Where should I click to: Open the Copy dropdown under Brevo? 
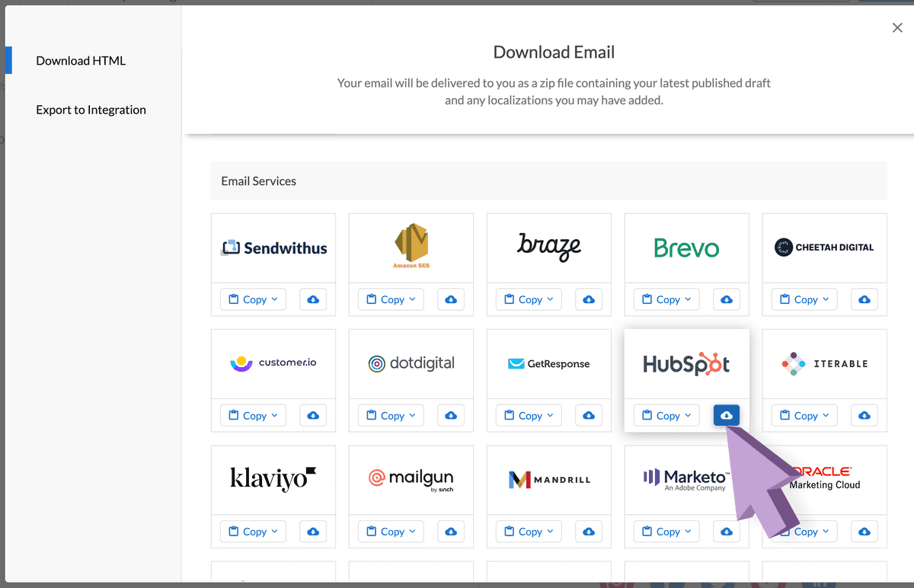pos(666,299)
